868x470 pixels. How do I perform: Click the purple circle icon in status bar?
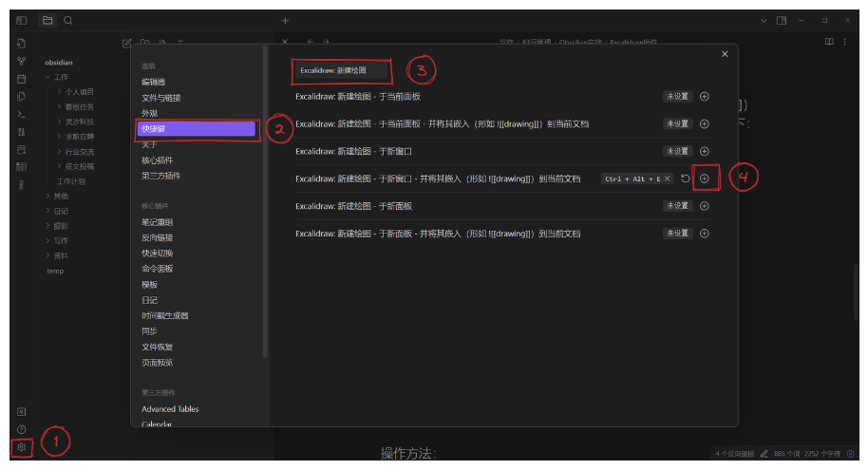pyautogui.click(x=851, y=454)
